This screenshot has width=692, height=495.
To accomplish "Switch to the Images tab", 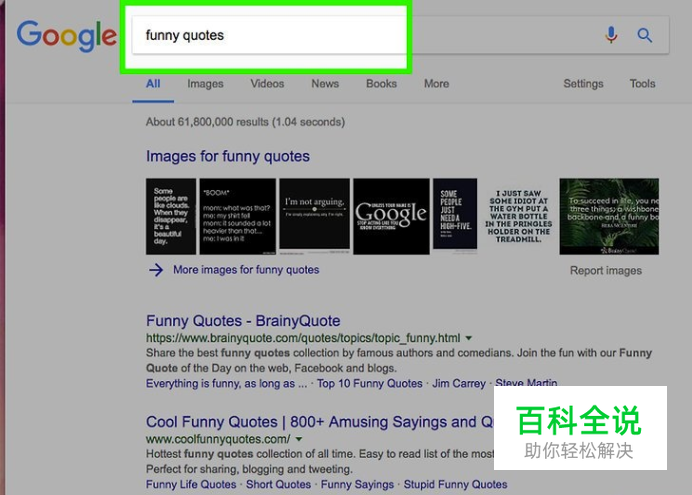I will tap(205, 83).
